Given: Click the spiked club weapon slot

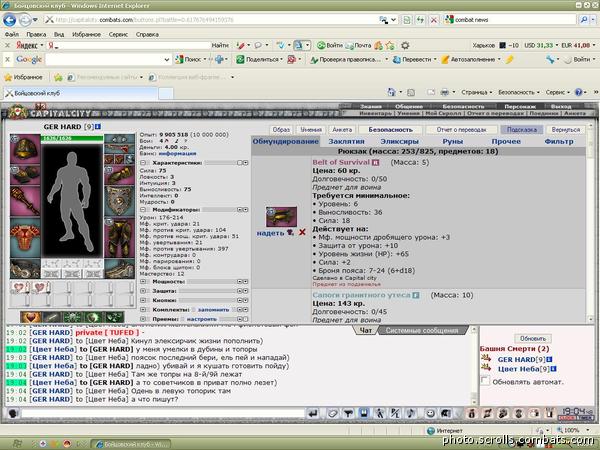Looking at the screenshot, I should pyautogui.click(x=25, y=202).
